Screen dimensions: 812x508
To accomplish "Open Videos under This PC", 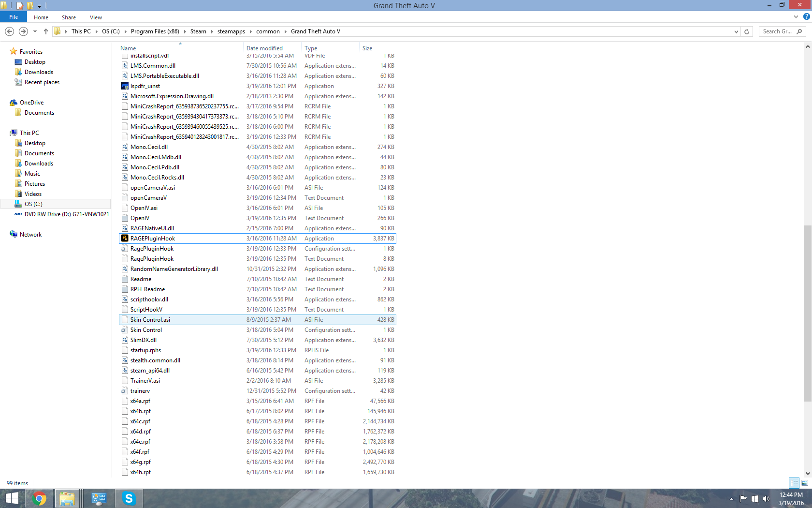I will [x=33, y=194].
